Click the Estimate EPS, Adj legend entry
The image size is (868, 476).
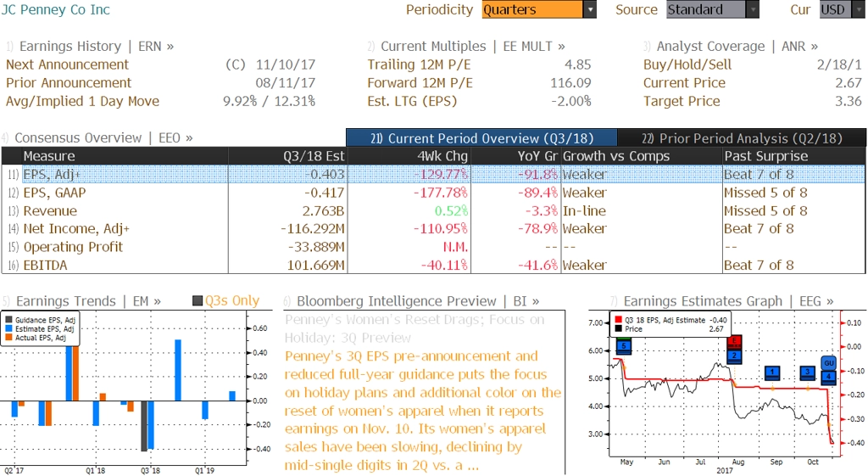(40, 328)
